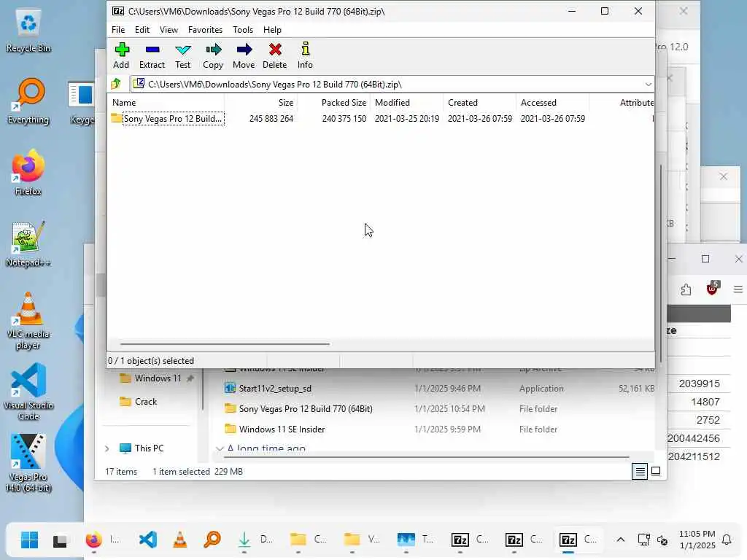Open the taskbar clock showing 11:05 PM
The height and width of the screenshot is (560, 747).
click(x=697, y=540)
